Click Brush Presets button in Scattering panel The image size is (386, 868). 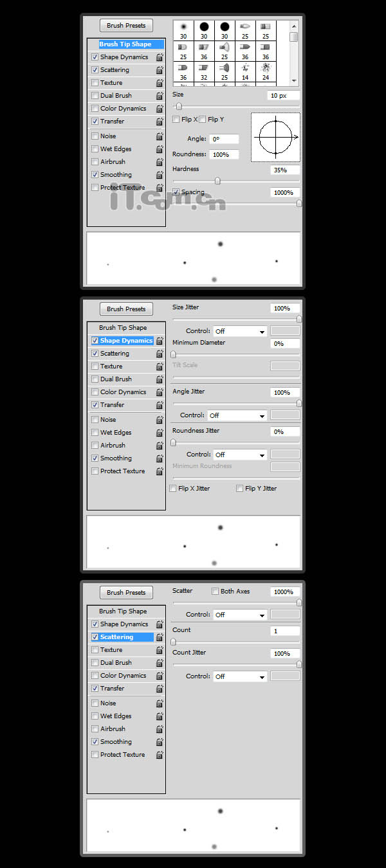[126, 593]
